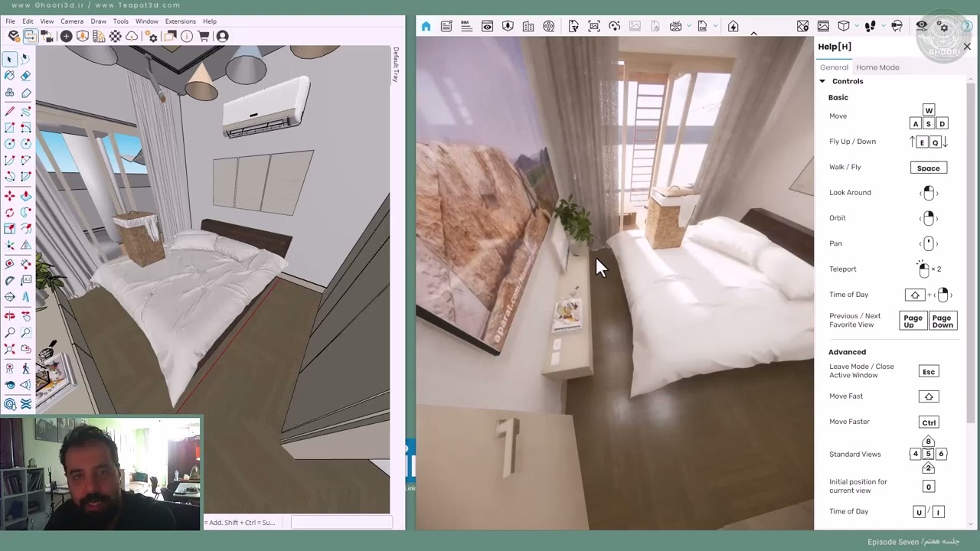Collapse the Controls section

[822, 81]
